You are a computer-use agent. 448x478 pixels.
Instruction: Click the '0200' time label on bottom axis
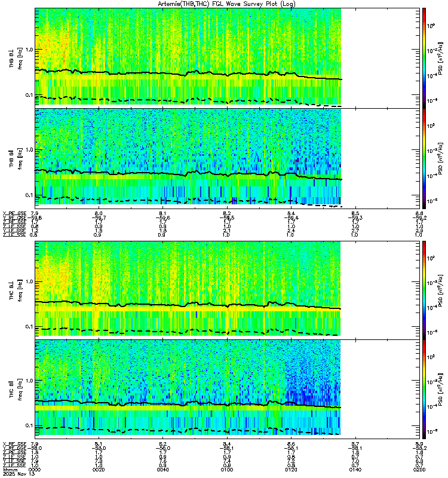point(419,470)
